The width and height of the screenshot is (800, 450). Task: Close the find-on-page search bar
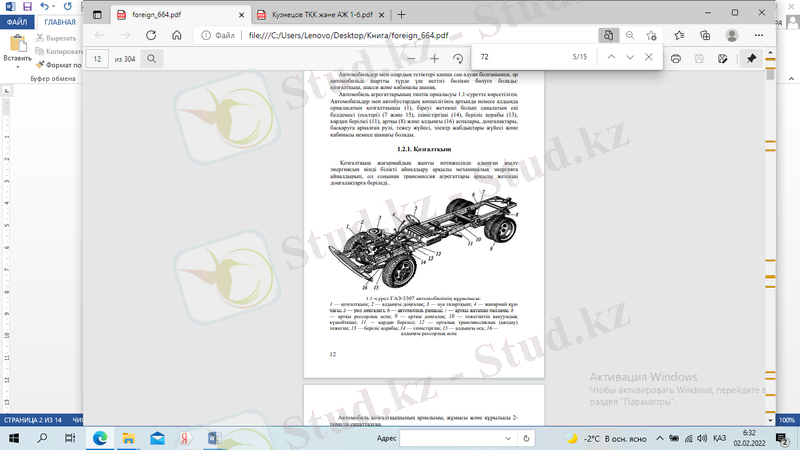tap(649, 57)
